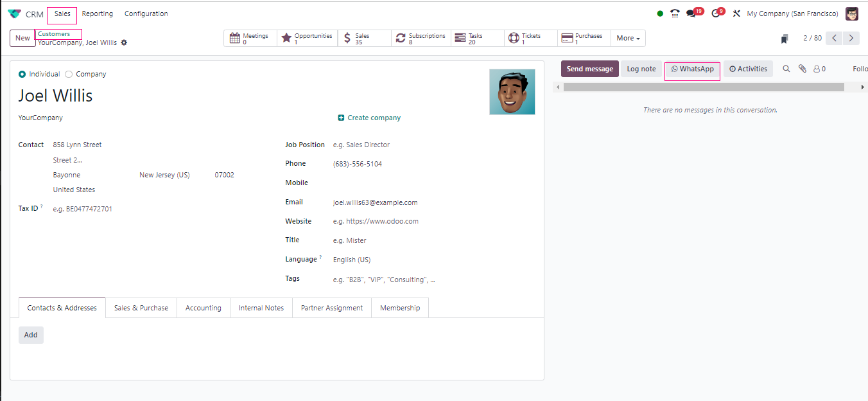Open the conversations icon with 19 badge
This screenshot has height=401, width=868.
tap(691, 13)
